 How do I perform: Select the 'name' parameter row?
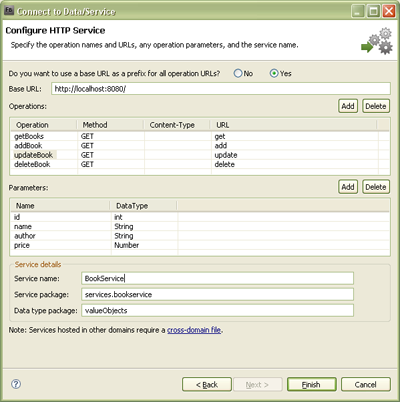pyautogui.click(x=200, y=226)
